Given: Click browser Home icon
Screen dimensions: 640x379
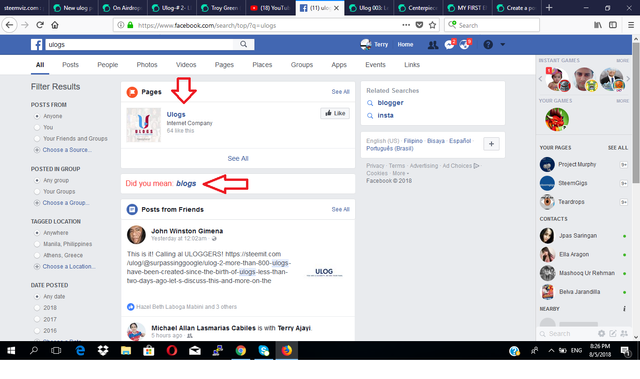Looking at the screenshot, I should click(55, 25).
